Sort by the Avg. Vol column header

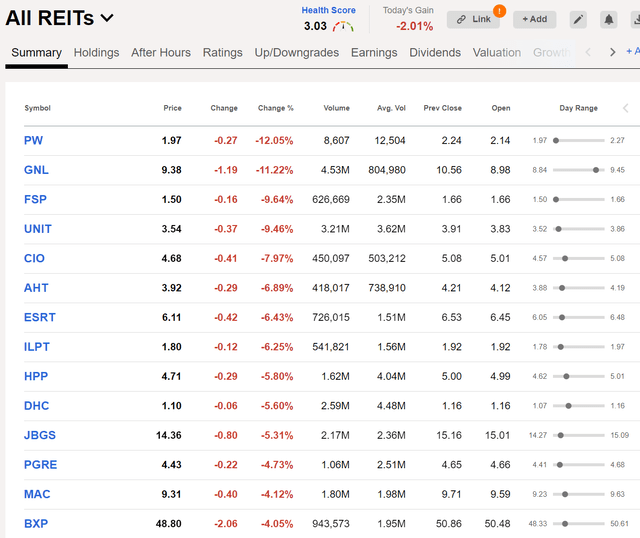(391, 108)
